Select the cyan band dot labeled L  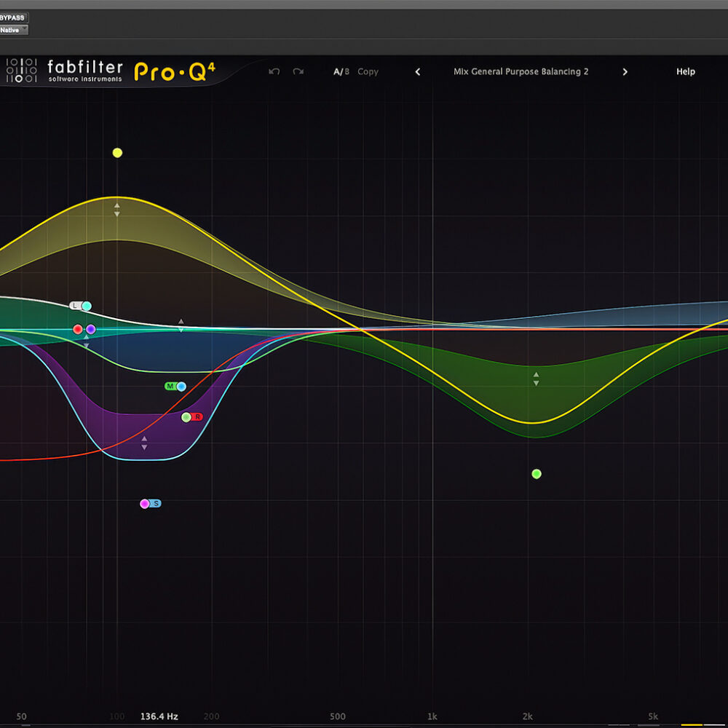(x=87, y=306)
